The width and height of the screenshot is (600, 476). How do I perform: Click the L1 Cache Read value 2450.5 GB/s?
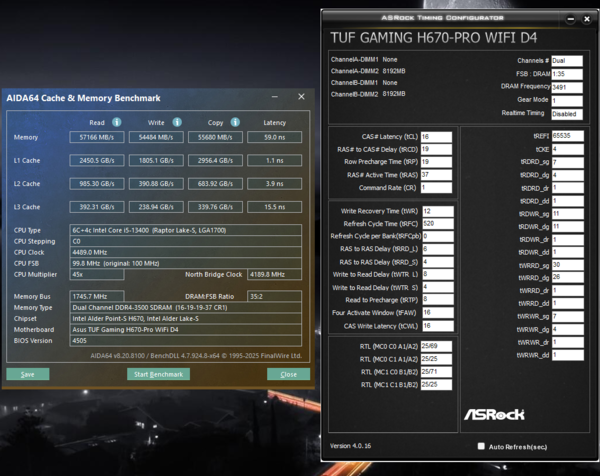(97, 160)
